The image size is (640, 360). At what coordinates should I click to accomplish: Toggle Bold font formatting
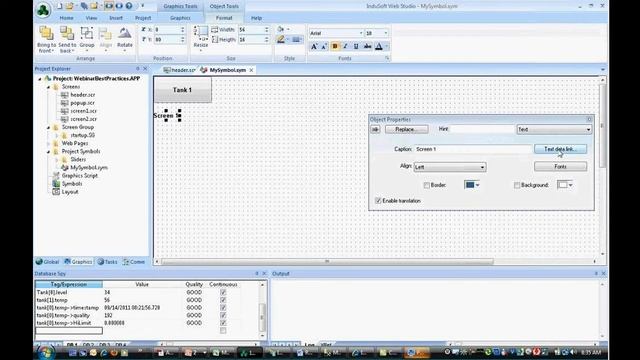(x=335, y=47)
